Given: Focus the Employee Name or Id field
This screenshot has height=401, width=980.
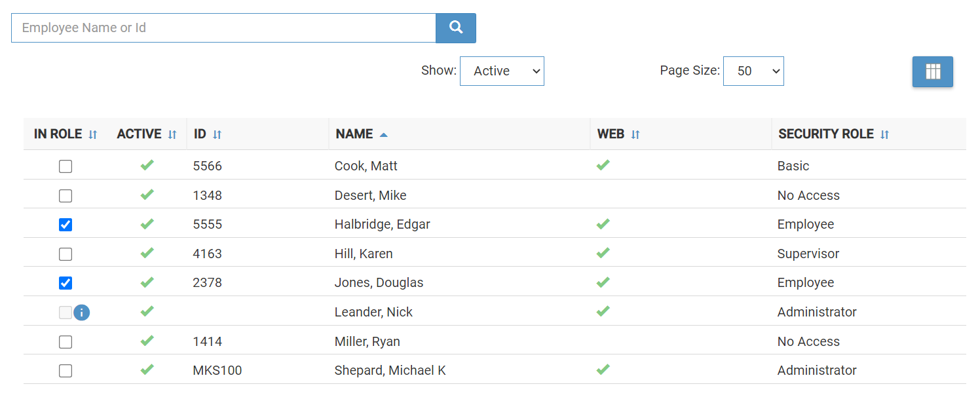Looking at the screenshot, I should tap(223, 28).
